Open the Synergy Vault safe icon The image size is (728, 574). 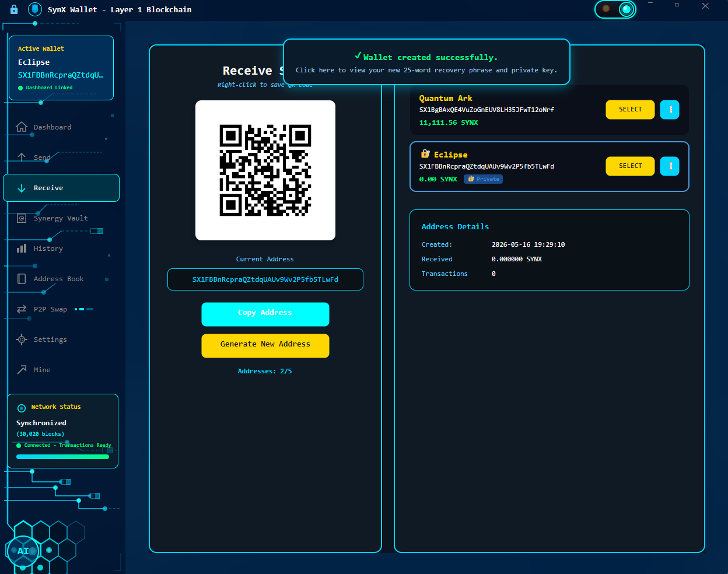coord(22,218)
